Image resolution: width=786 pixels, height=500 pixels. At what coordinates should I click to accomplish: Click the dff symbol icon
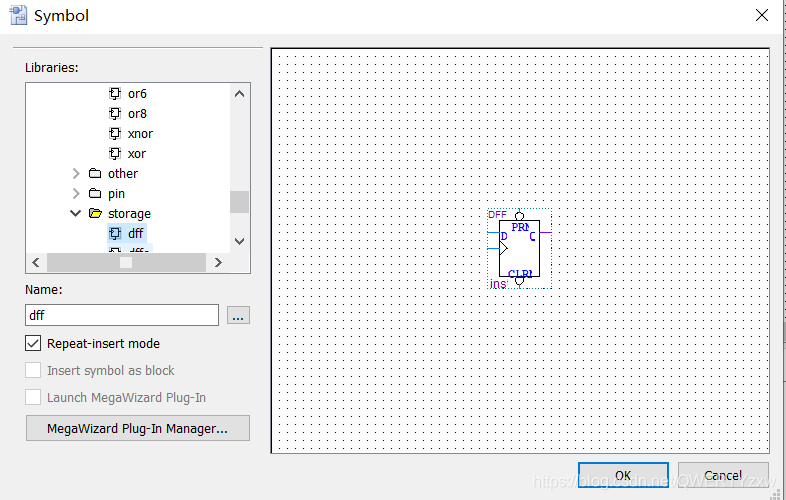tap(115, 233)
